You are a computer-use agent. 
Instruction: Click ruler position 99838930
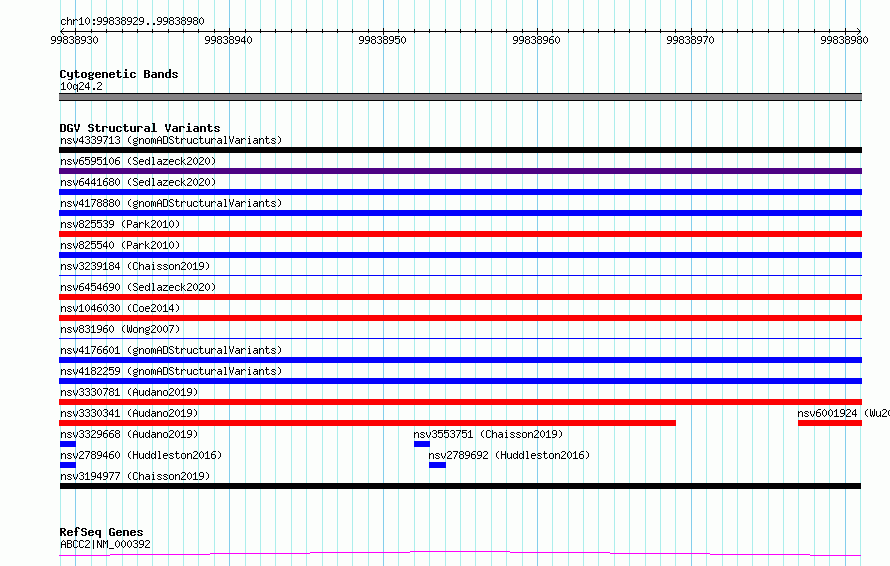tap(74, 40)
